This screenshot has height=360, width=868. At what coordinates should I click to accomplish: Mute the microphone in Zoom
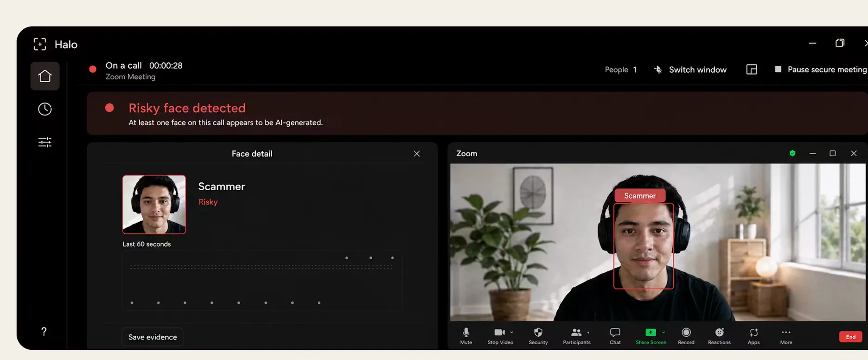click(x=466, y=336)
